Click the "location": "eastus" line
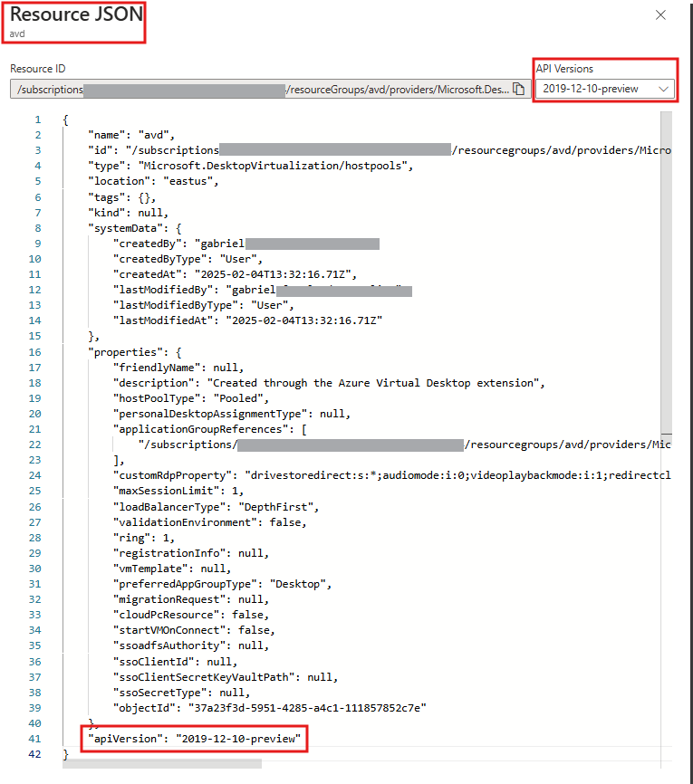This screenshot has width=693, height=784. tap(154, 181)
